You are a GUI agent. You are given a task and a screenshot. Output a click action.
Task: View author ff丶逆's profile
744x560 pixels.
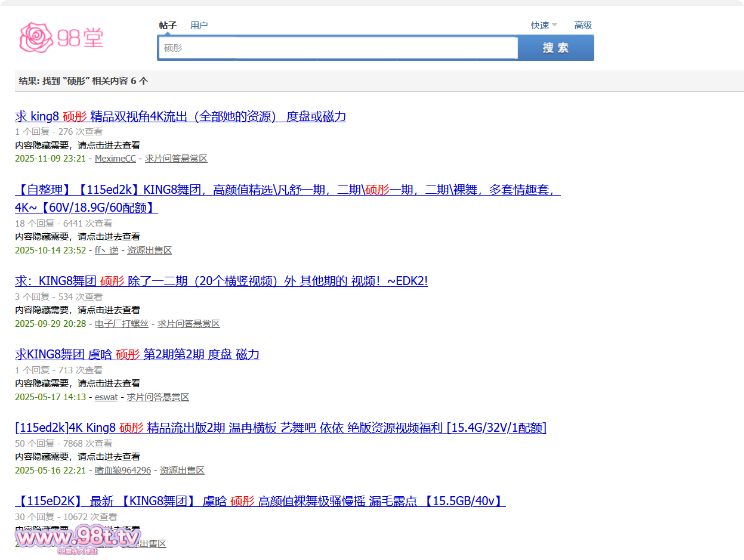click(106, 250)
